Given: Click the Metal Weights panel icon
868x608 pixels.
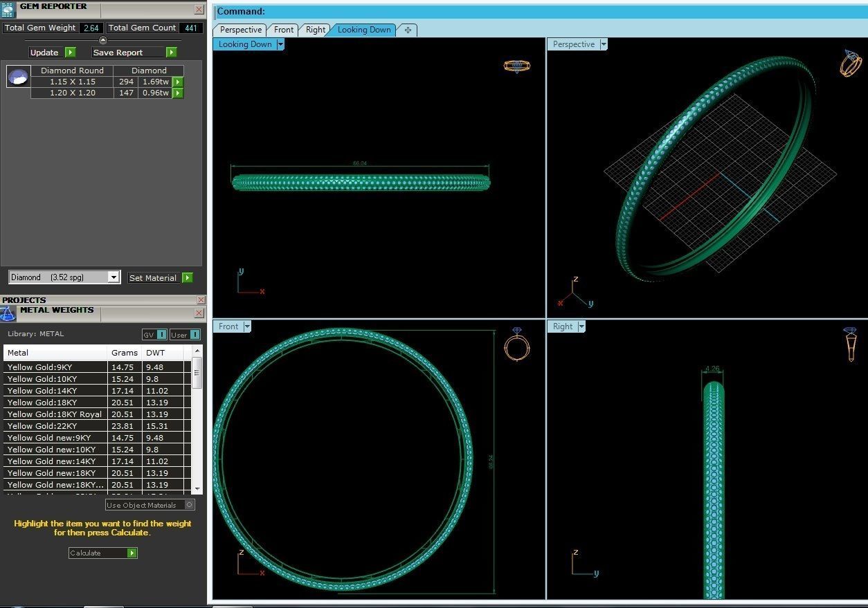Looking at the screenshot, I should pos(8,314).
